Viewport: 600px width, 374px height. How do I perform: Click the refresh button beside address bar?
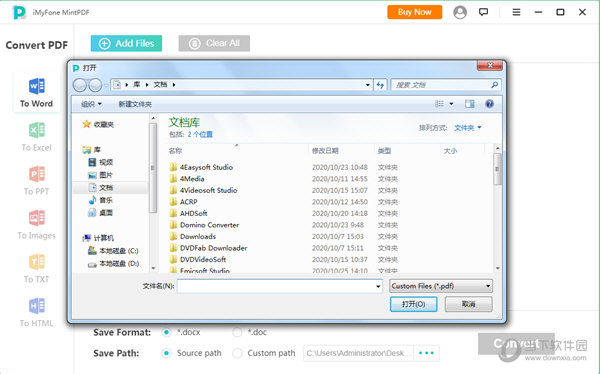tap(380, 85)
